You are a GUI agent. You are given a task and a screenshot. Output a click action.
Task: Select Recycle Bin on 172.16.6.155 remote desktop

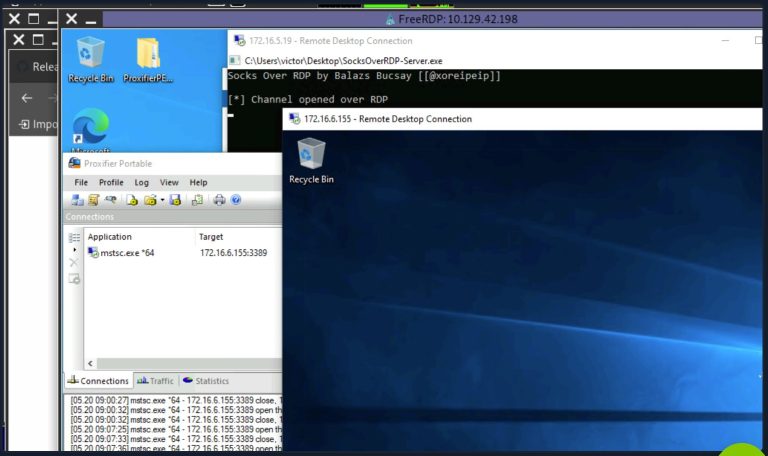point(311,161)
